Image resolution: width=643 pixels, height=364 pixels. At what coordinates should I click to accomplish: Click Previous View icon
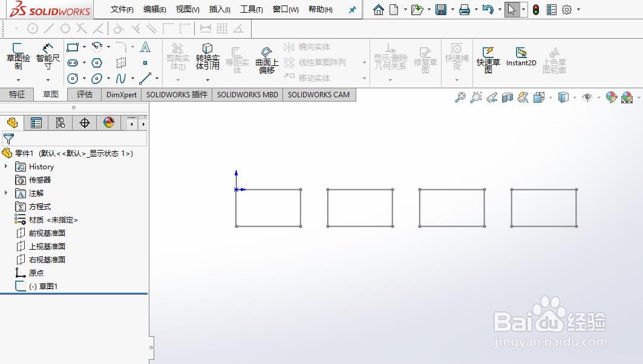click(x=492, y=97)
